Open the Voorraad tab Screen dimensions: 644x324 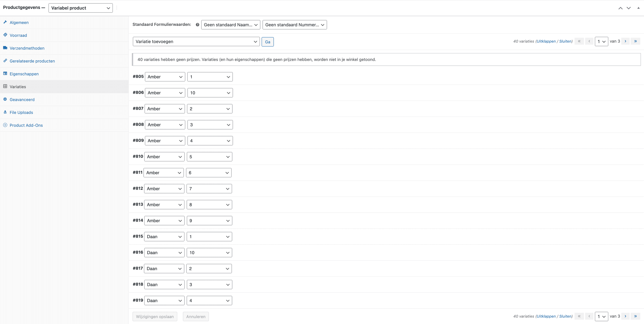point(64,35)
